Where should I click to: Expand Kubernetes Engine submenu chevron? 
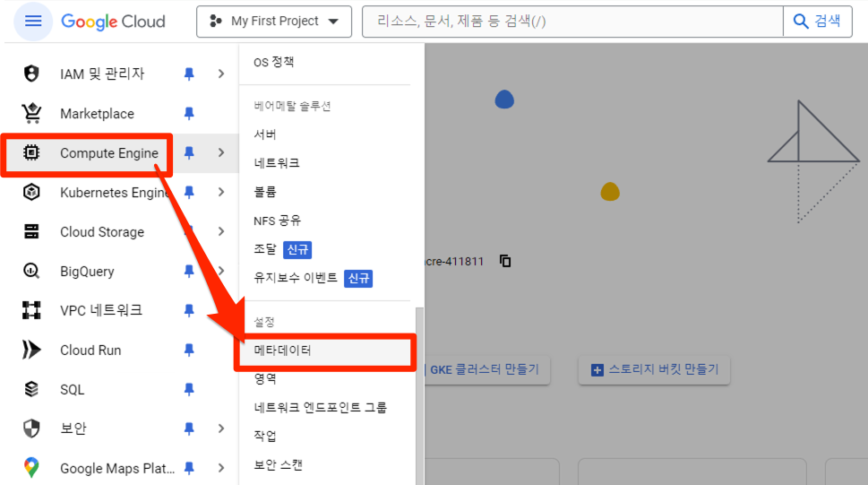coord(221,192)
